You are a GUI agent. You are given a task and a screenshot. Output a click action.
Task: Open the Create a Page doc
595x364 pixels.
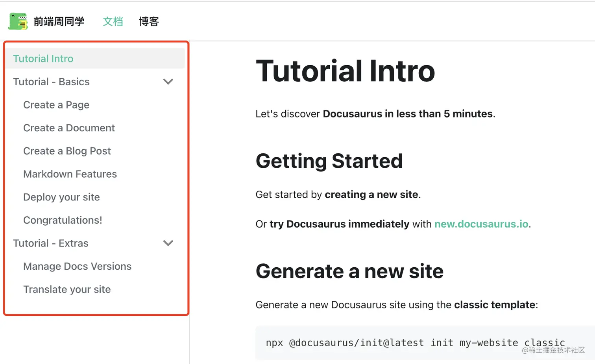(56, 105)
